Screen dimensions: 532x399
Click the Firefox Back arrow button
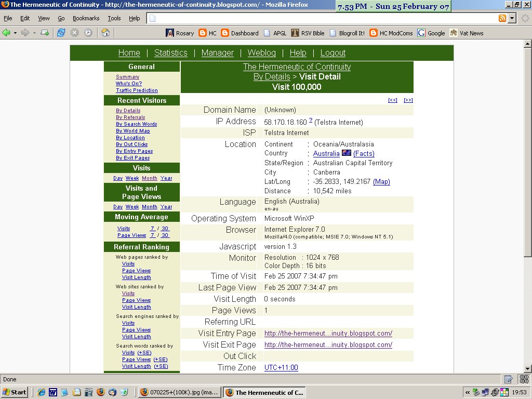[6, 33]
